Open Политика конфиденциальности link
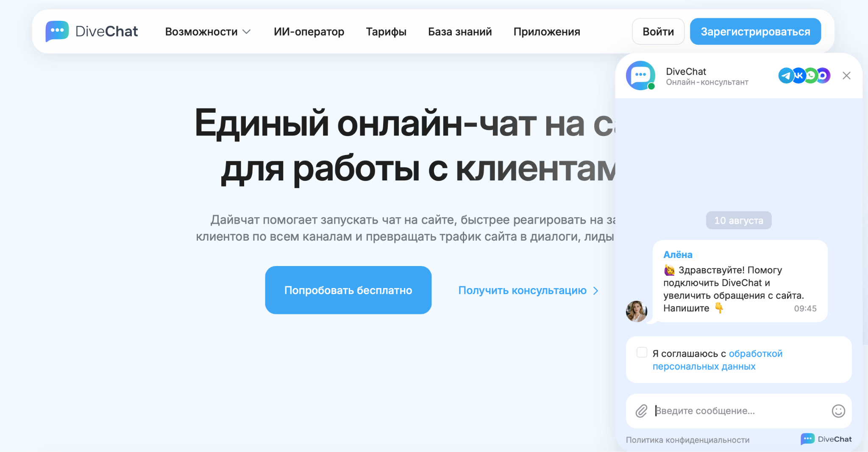 coord(687,440)
